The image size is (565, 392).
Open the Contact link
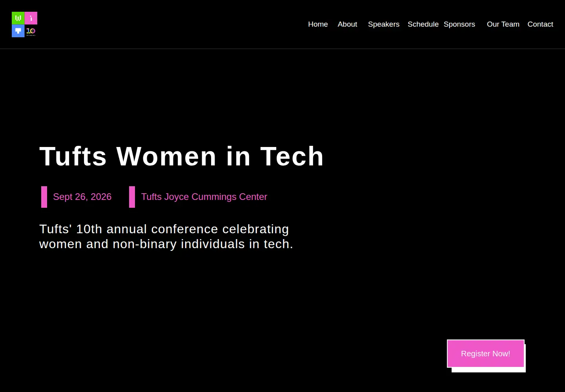pyautogui.click(x=540, y=24)
